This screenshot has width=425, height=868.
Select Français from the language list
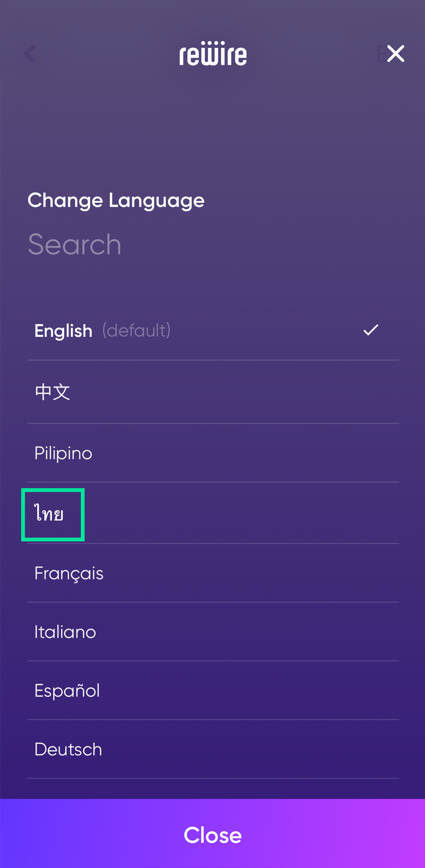[69, 573]
